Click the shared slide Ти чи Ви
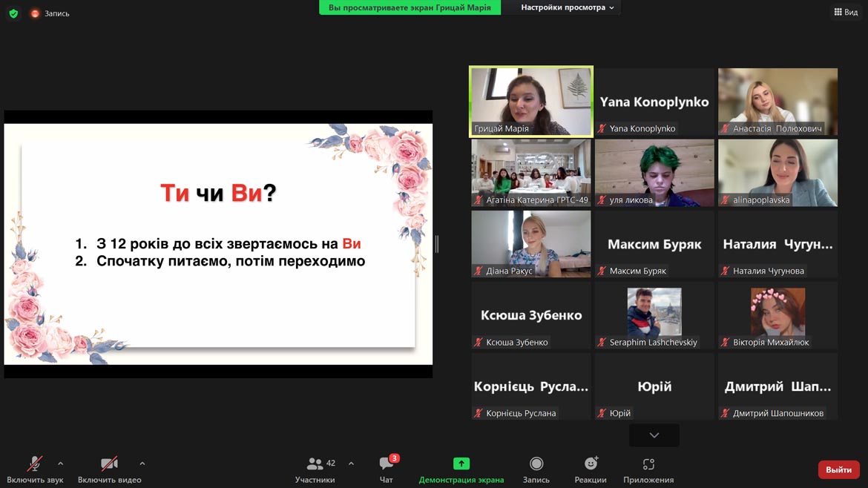The image size is (868, 488). (x=218, y=244)
